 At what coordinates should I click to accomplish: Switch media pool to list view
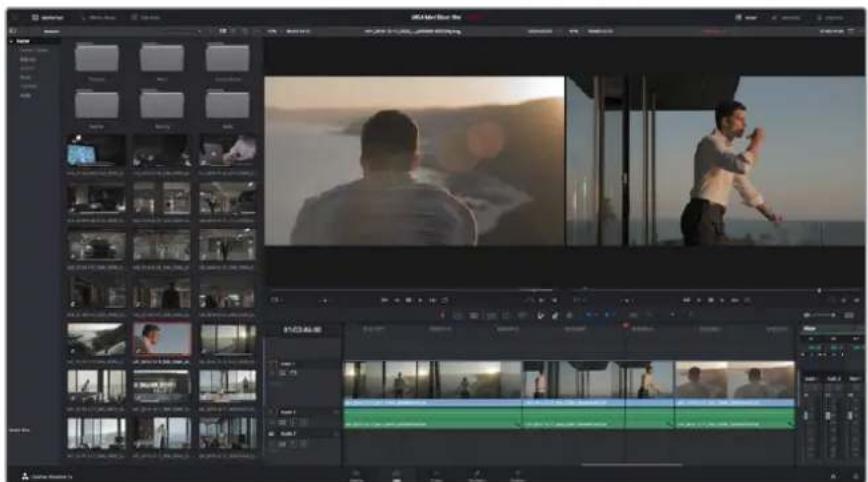234,32
